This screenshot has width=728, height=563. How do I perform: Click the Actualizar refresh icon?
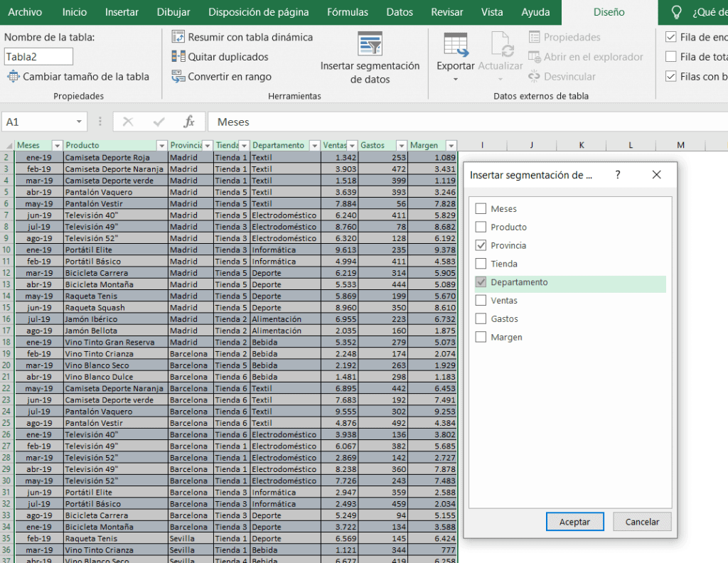click(x=501, y=45)
